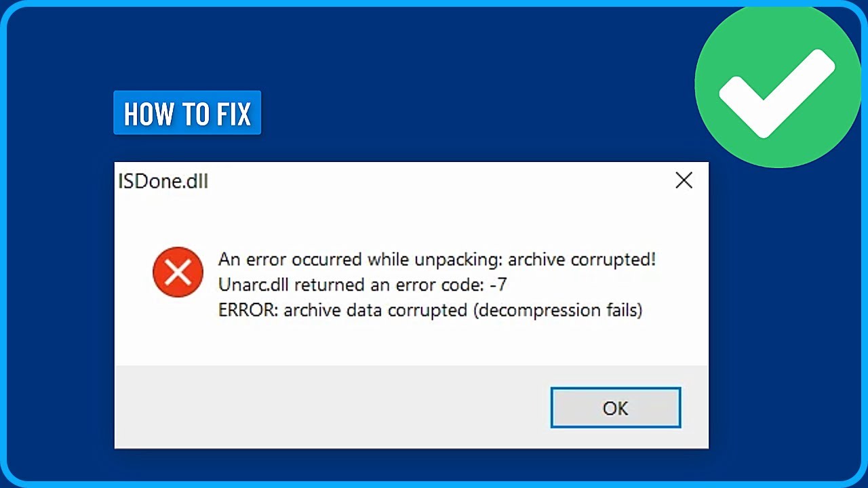Viewport: 868px width, 488px height.
Task: Click the gray footer area left of OK
Action: pyautogui.click(x=325, y=407)
